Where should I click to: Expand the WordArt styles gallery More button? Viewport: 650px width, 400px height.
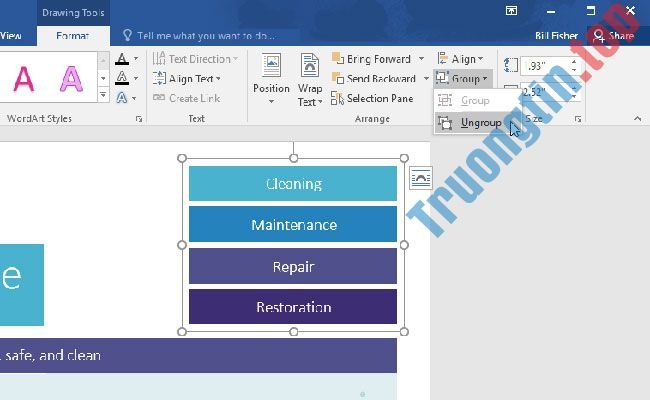[x=103, y=96]
